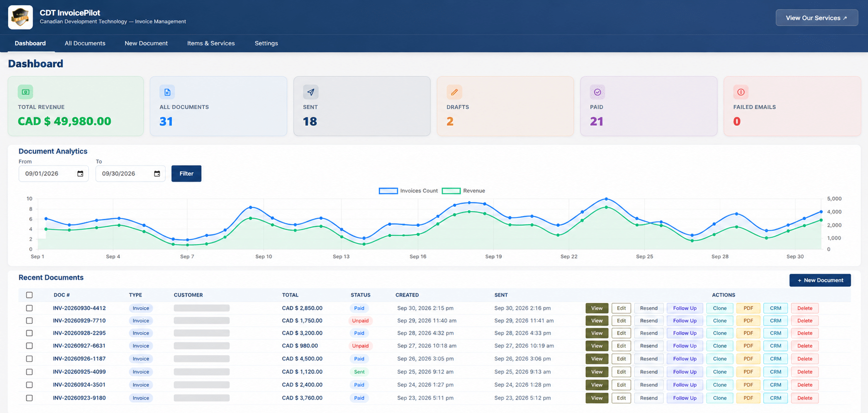This screenshot has height=413, width=868.
Task: Click the Invoice type badge for INV-20260923-9180
Action: (141, 398)
